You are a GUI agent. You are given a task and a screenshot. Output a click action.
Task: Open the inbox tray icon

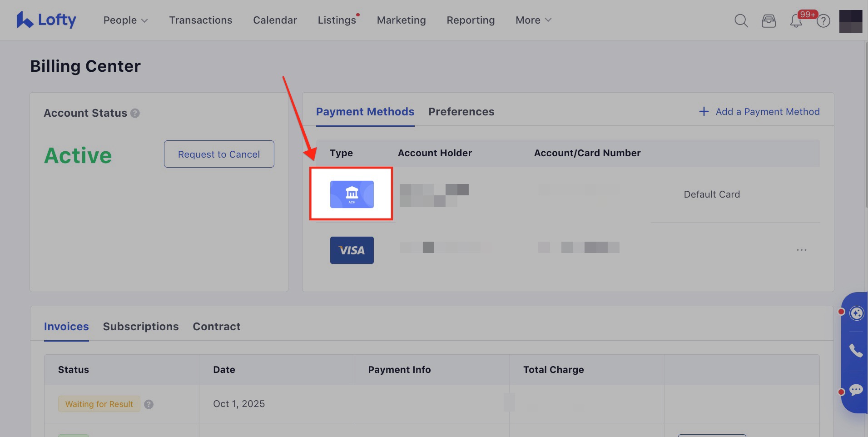coord(769,21)
